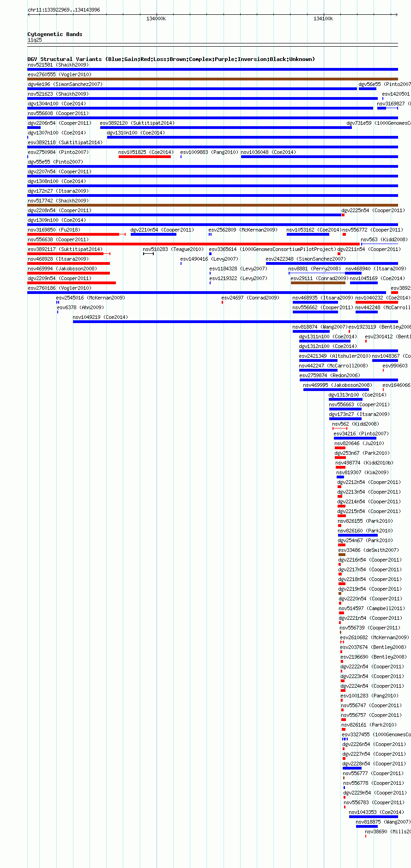This screenshot has height=868, width=411.
Task: Open nsv562 (Kidd2008) variant
Action: pos(356,424)
